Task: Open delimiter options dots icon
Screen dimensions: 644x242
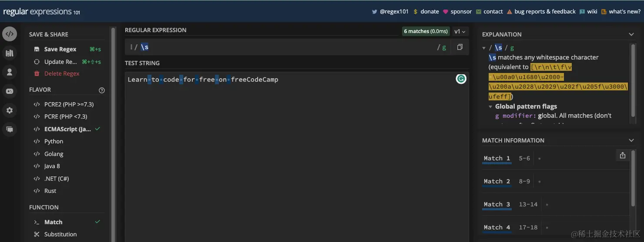Action: tap(131, 47)
